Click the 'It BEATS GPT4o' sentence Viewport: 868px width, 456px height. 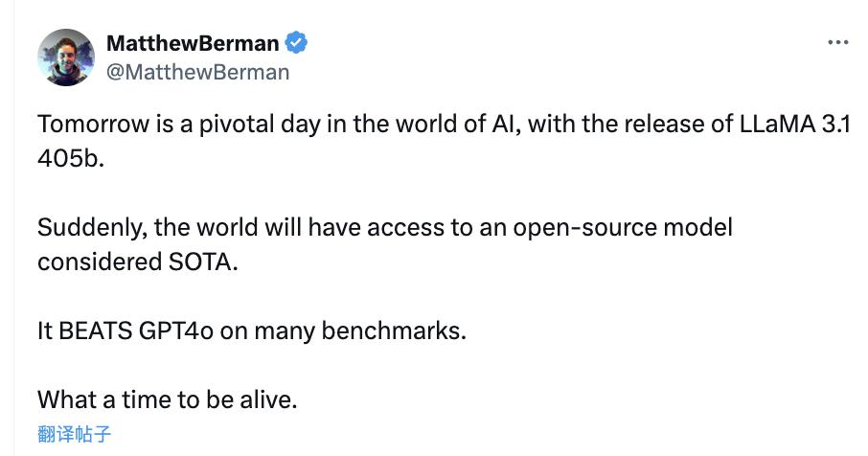point(252,331)
